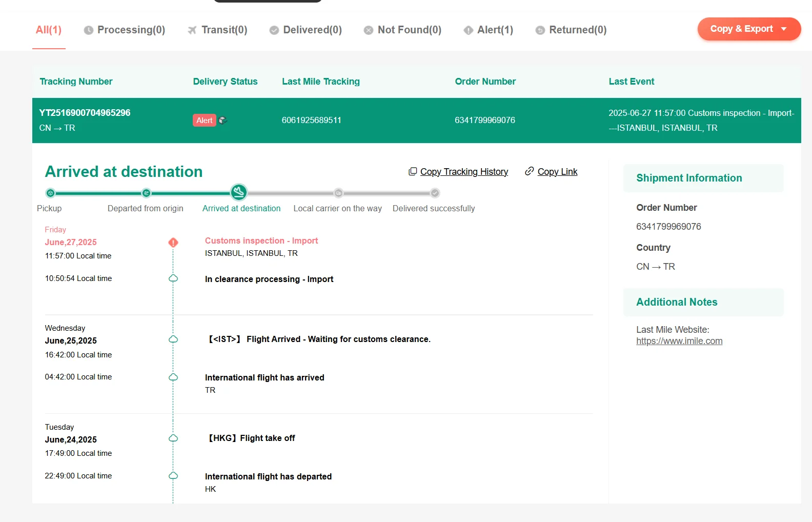
Task: Click last mile tracking number 6061925689511
Action: tap(312, 120)
